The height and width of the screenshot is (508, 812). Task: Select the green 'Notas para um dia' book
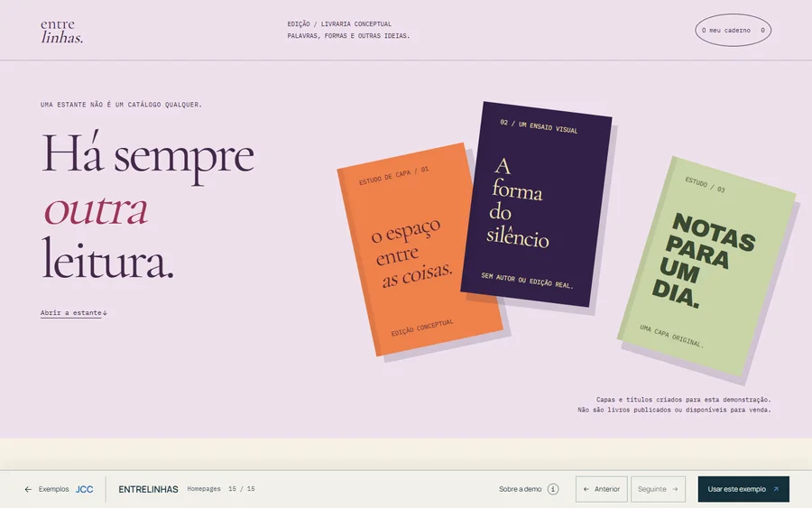pyautogui.click(x=706, y=265)
